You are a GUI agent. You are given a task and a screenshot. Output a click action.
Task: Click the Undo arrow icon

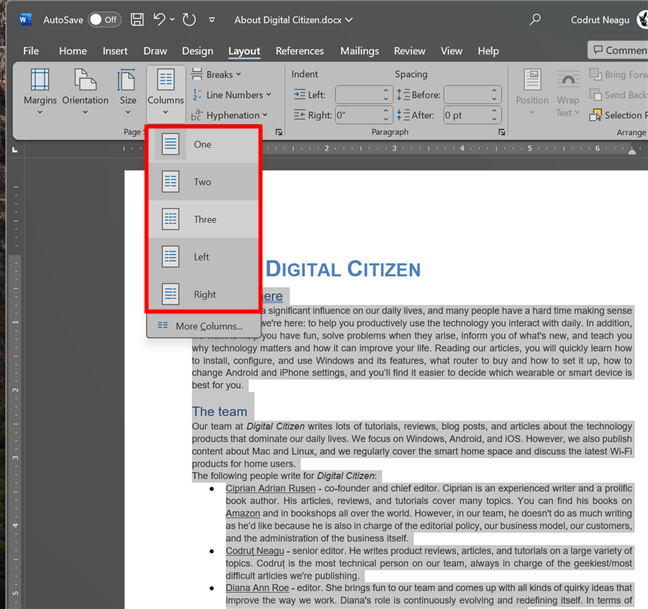point(160,19)
